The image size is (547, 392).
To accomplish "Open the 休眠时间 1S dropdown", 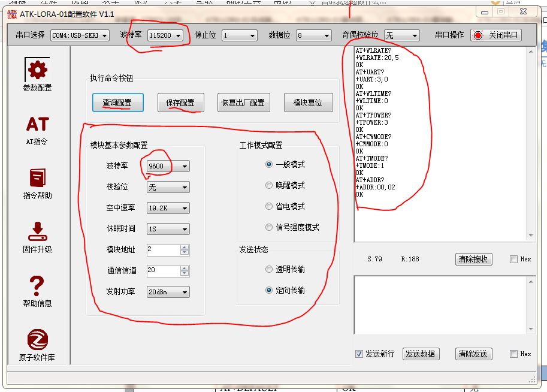I will click(x=168, y=229).
